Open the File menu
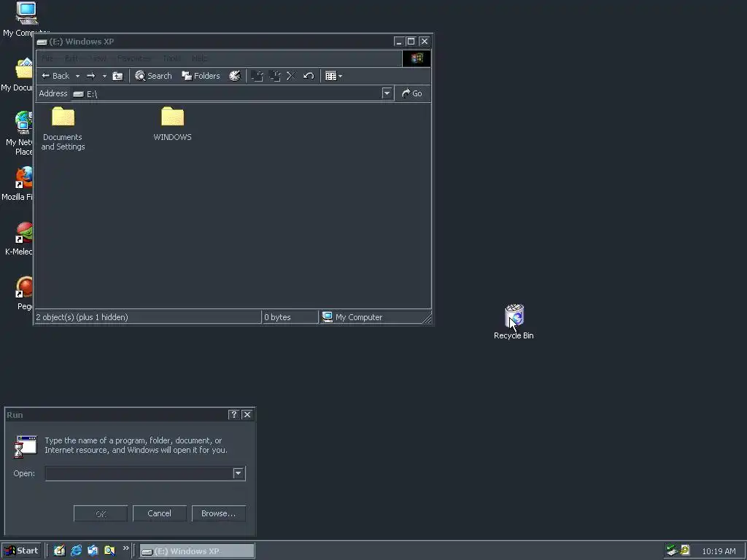The height and width of the screenshot is (560, 747). coord(47,58)
